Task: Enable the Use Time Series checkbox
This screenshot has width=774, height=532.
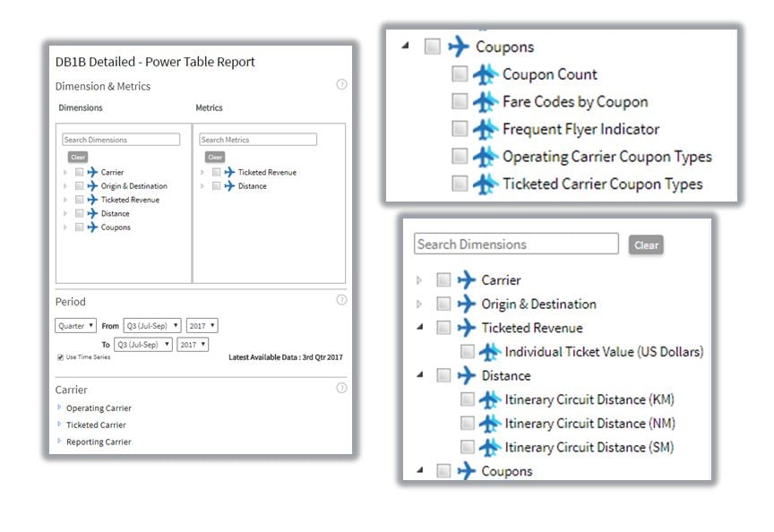Action: coord(60,357)
